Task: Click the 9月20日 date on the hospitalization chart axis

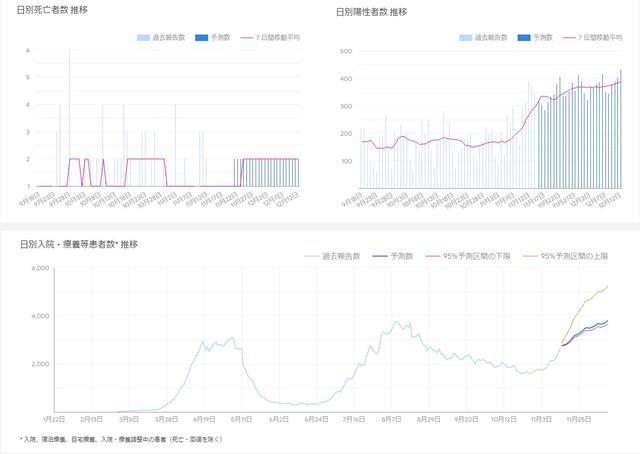Action: click(x=466, y=419)
